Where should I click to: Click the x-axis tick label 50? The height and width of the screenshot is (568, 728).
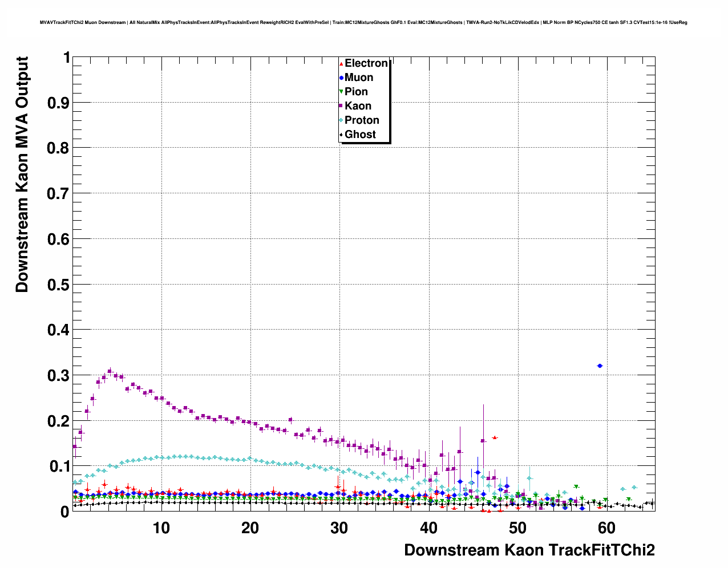(x=517, y=528)
